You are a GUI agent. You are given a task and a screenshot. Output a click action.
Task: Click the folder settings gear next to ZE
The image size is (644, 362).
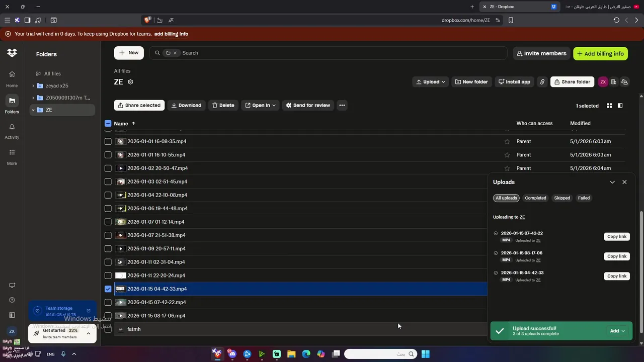click(x=130, y=82)
